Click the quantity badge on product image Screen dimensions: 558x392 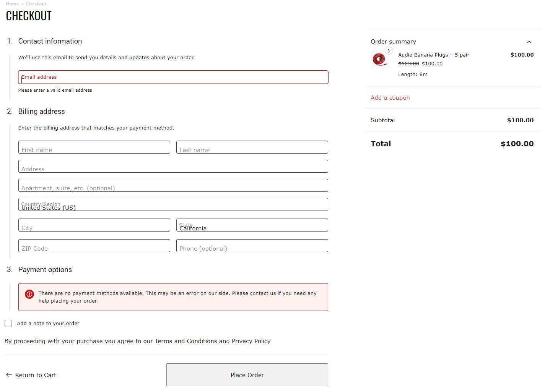389,50
